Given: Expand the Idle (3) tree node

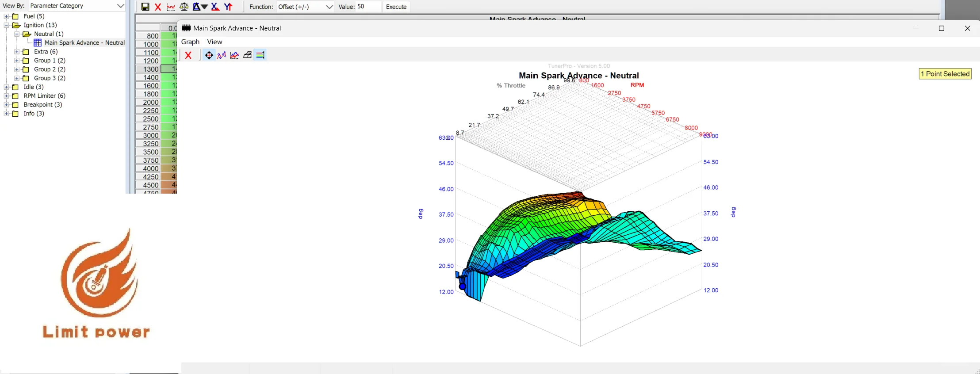Looking at the screenshot, I should [x=6, y=87].
